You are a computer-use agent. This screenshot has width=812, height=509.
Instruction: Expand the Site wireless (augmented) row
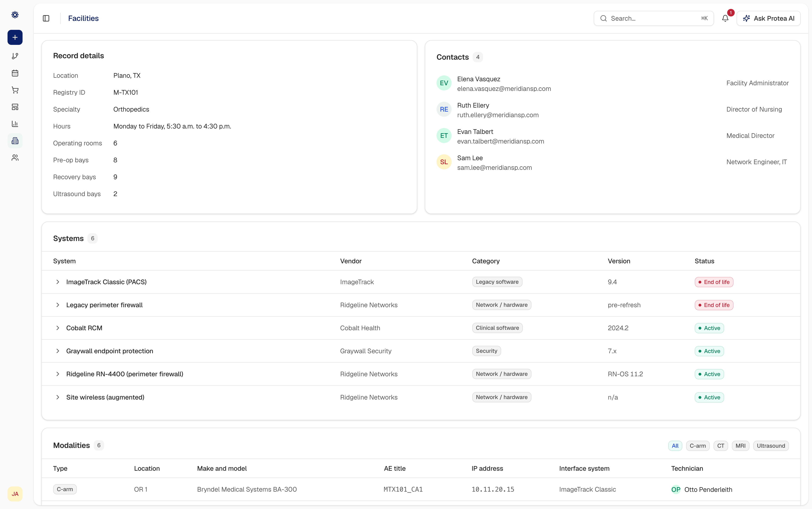(58, 397)
